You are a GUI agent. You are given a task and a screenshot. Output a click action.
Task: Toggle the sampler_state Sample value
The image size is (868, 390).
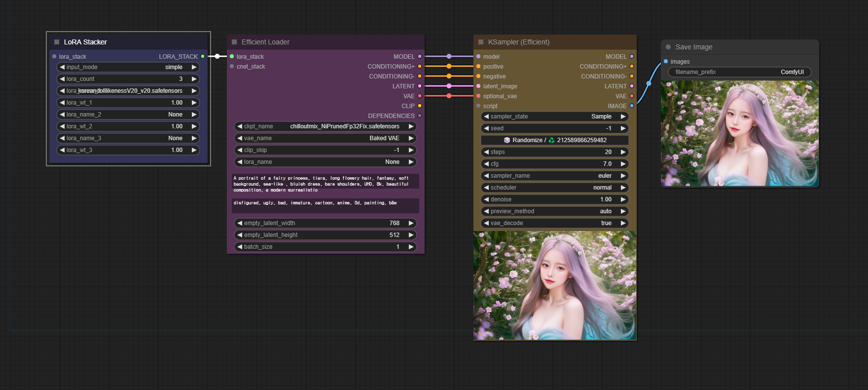click(555, 117)
